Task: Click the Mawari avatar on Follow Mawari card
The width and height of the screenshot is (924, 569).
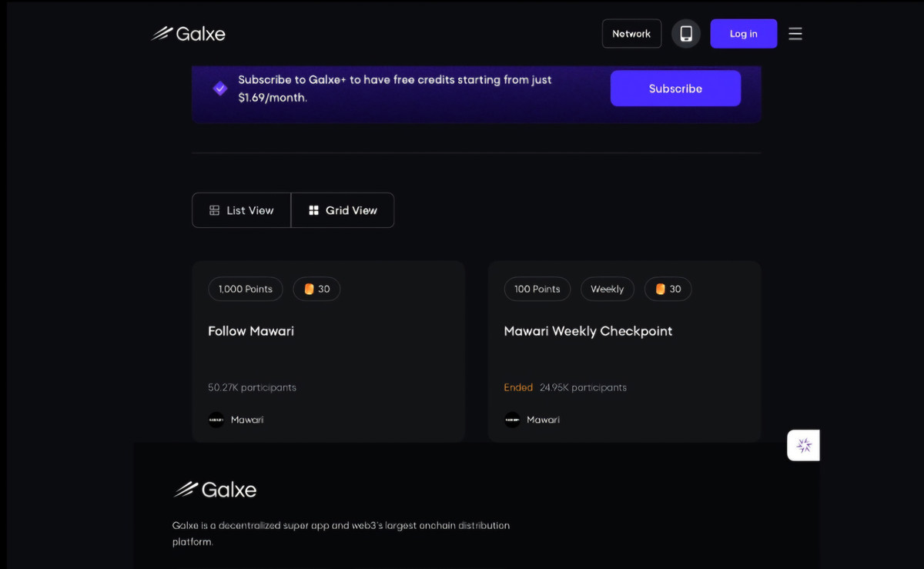Action: tap(216, 420)
